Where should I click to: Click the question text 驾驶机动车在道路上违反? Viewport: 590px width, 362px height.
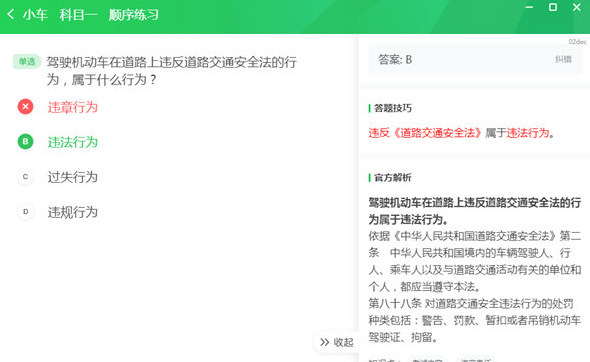(x=172, y=70)
